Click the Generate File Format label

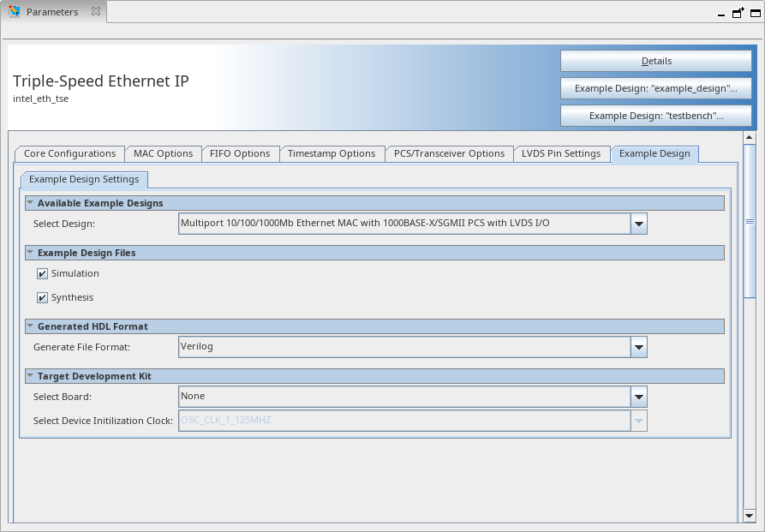point(81,348)
